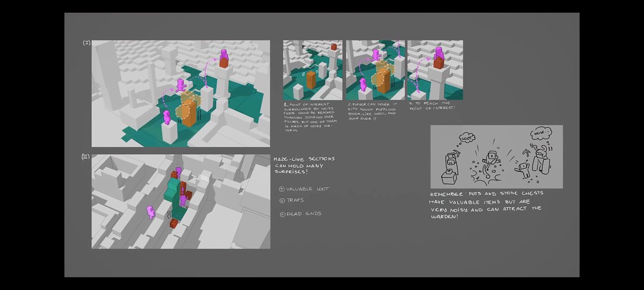Click the plus bullet beside TRAPS
The image size is (644, 290).
point(282,200)
